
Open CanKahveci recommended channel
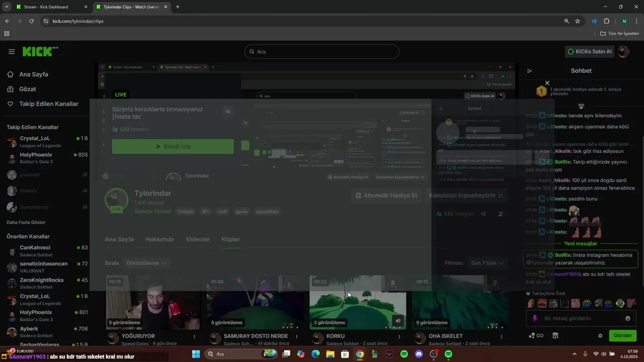pos(48,251)
